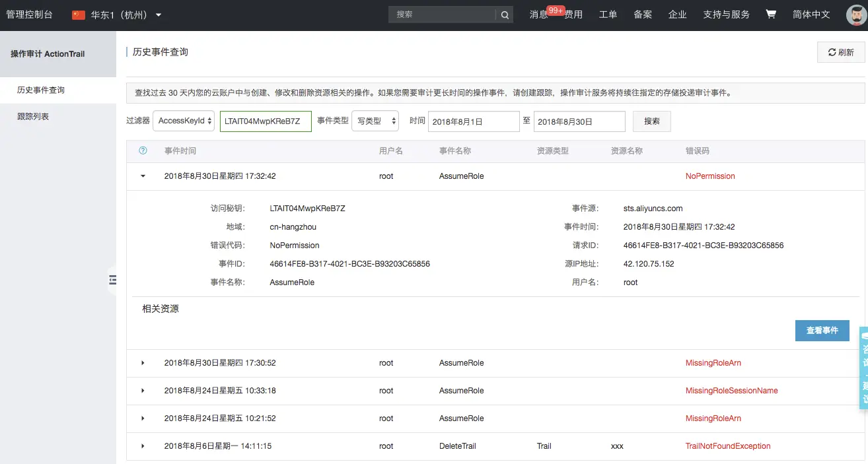Click the MissingRoleSessionName error code
868x464 pixels.
(x=732, y=391)
